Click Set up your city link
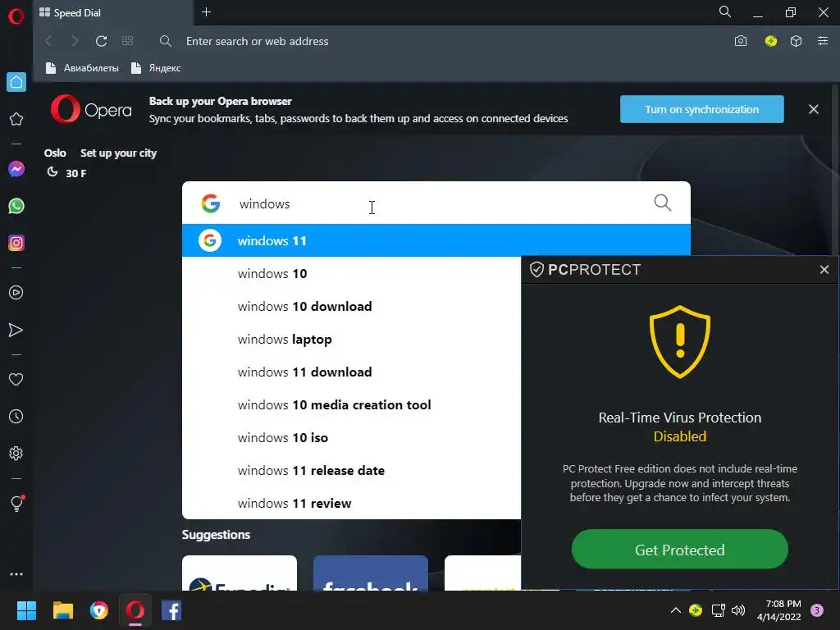 coord(118,153)
